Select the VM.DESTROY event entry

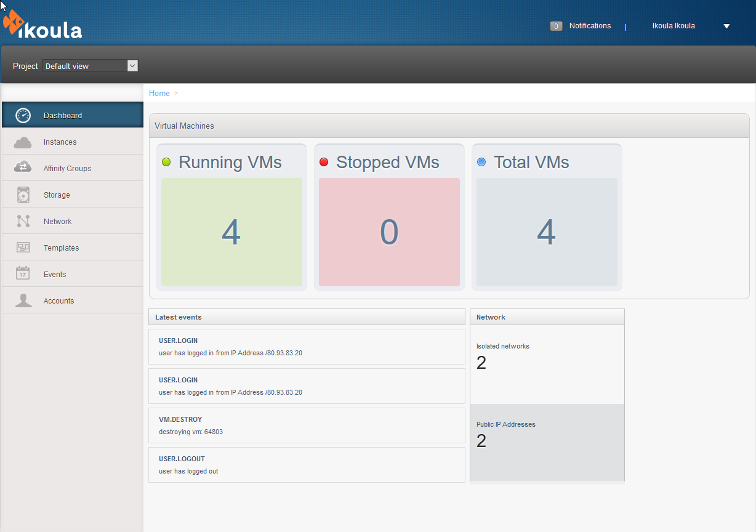click(x=307, y=425)
